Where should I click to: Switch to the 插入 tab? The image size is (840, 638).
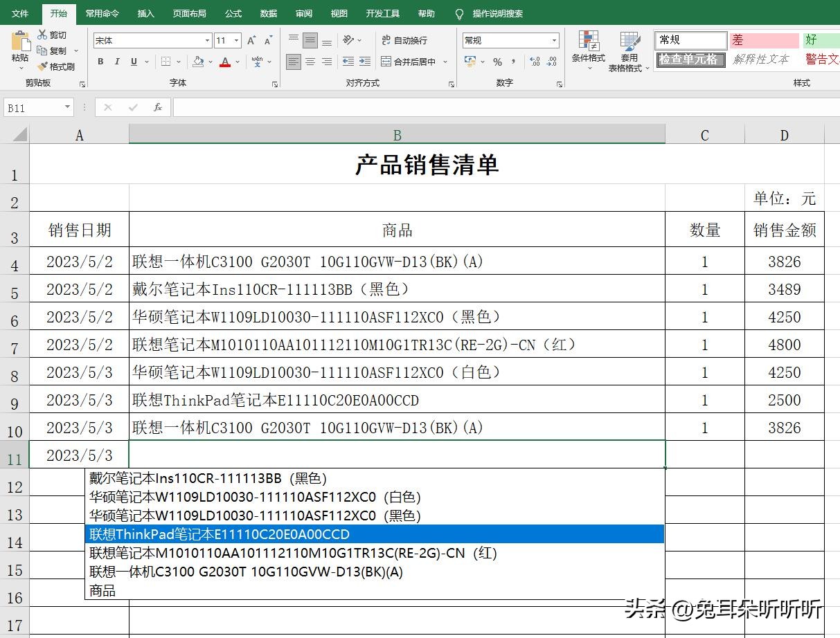[145, 14]
